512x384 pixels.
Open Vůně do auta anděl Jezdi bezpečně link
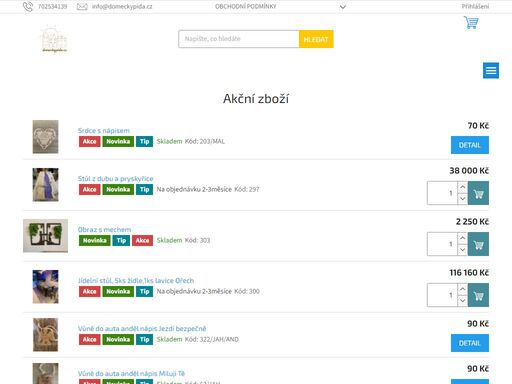142,329
